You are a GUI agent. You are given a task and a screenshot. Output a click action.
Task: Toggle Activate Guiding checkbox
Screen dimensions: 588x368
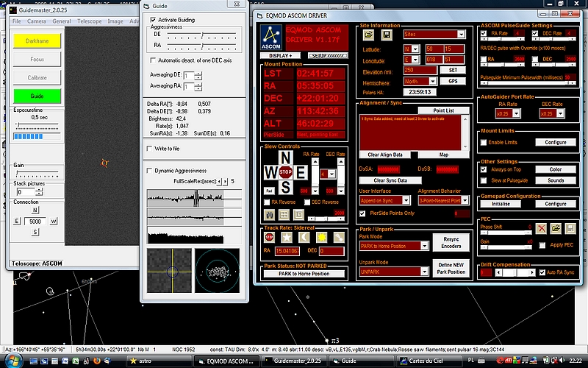(x=153, y=20)
